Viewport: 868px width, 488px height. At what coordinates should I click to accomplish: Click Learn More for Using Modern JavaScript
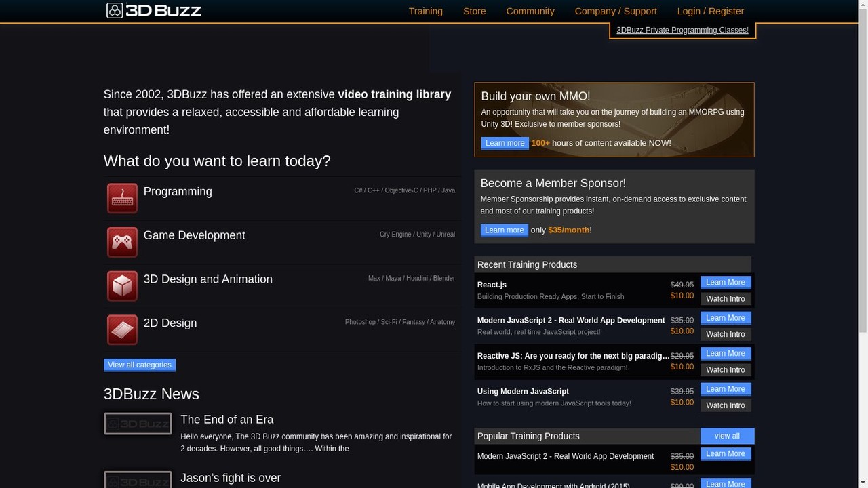coord(726,389)
